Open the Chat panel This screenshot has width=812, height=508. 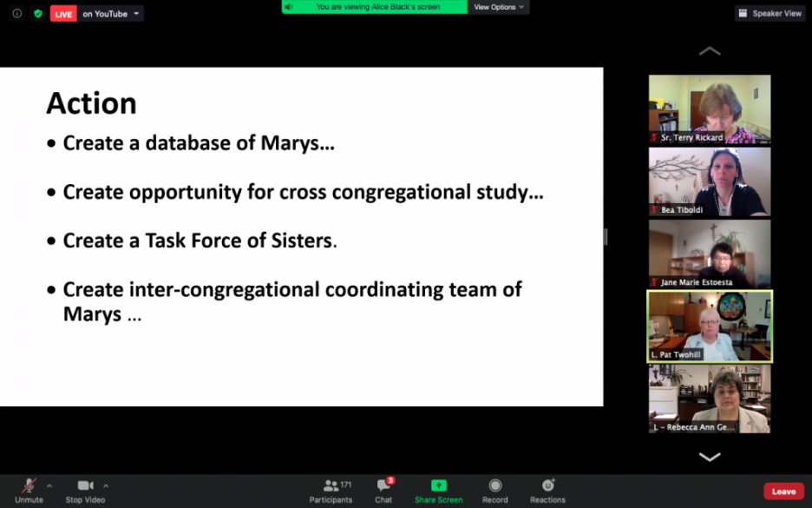tap(383, 490)
